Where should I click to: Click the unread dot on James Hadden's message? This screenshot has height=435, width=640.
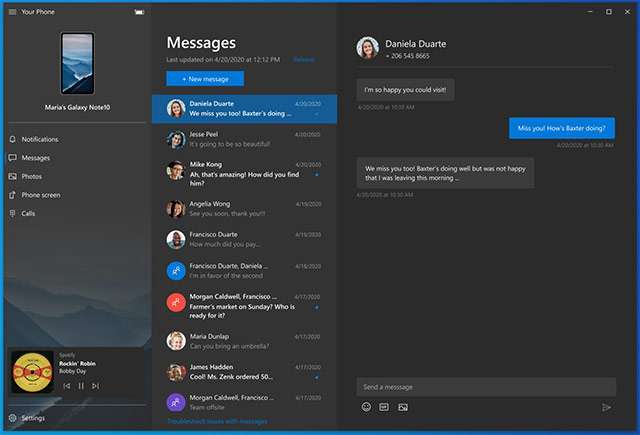click(x=317, y=377)
